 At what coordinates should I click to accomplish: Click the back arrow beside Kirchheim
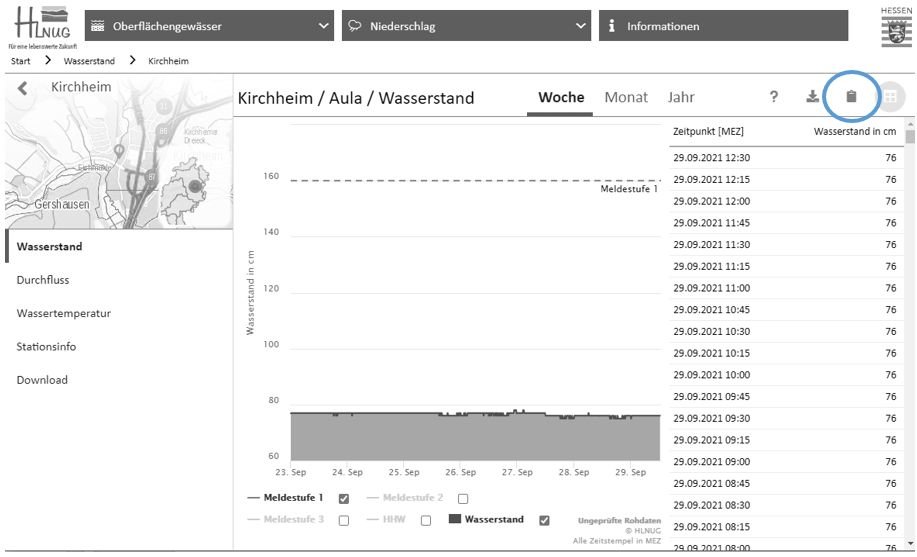tap(24, 89)
